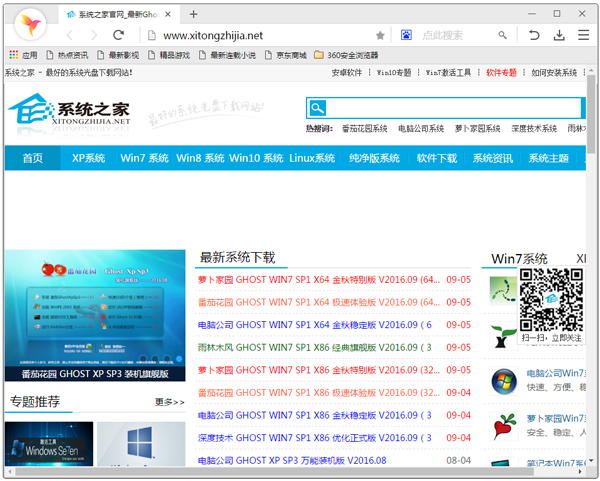Close the 系统之家官网 tab

[168, 14]
